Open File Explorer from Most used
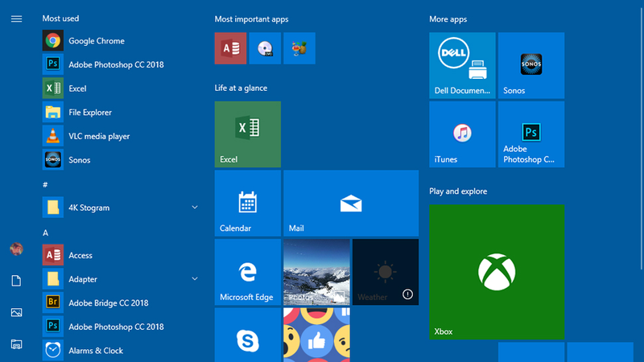The width and height of the screenshot is (644, 362). tap(122, 112)
